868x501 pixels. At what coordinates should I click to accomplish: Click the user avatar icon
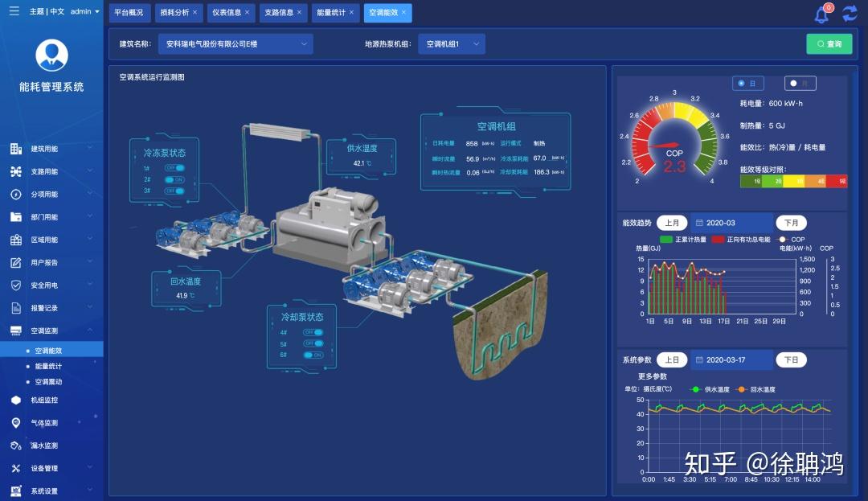coord(51,55)
